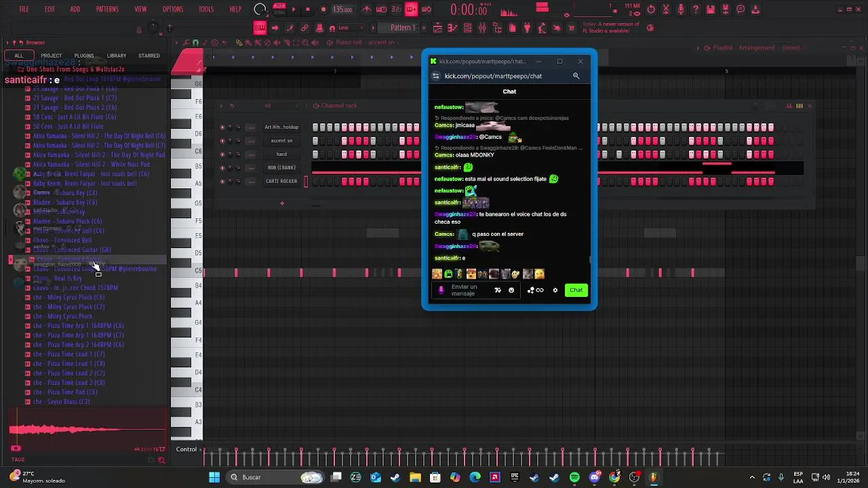The height and width of the screenshot is (488, 868).
Task: Open the Line snap dropdown
Action: click(352, 28)
